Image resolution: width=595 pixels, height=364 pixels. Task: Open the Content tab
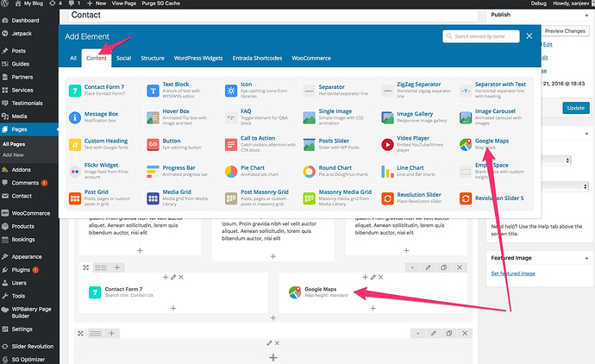(97, 58)
